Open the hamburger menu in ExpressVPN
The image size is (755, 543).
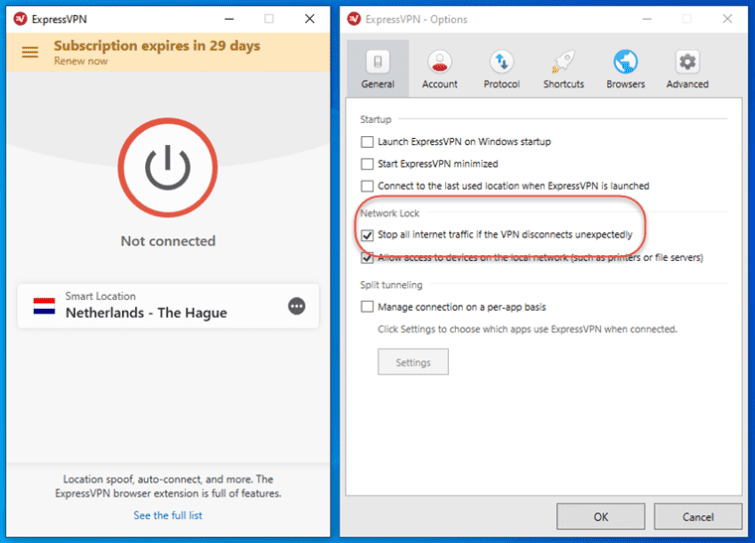pyautogui.click(x=30, y=52)
